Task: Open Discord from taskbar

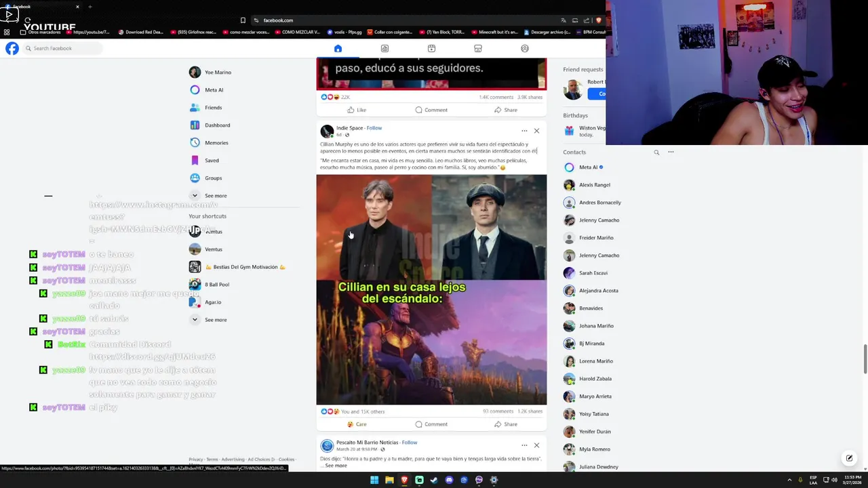Action: (x=449, y=480)
